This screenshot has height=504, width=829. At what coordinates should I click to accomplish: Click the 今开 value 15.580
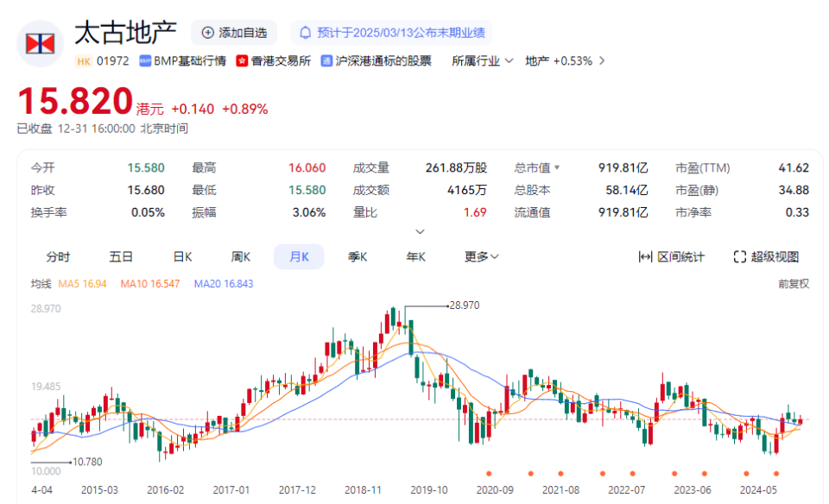tap(146, 168)
